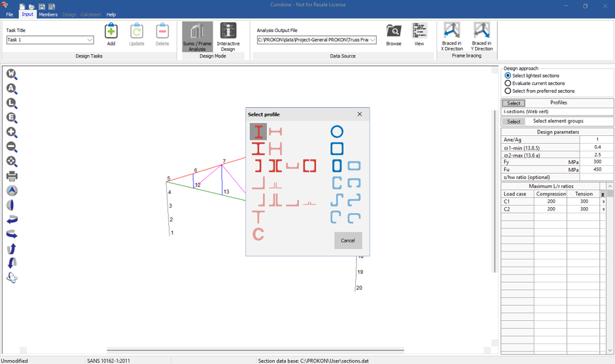
Task: Rotate view right with curved arrow
Action: tap(12, 234)
